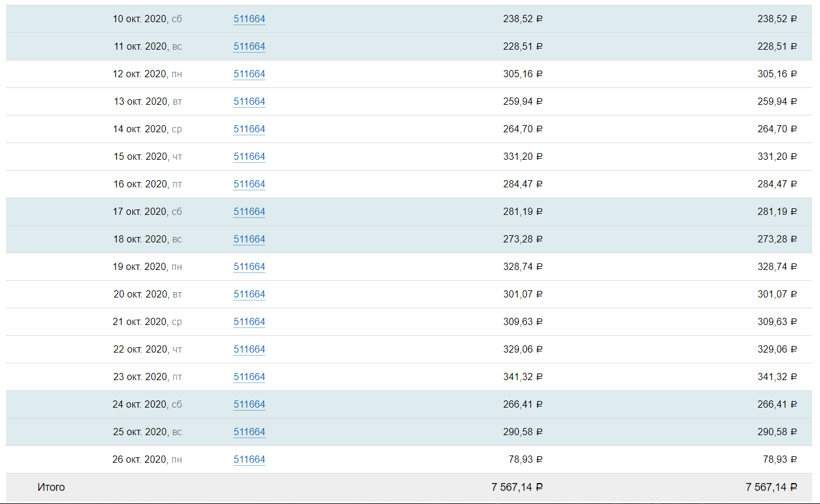Select the Итого total row label

(51, 487)
